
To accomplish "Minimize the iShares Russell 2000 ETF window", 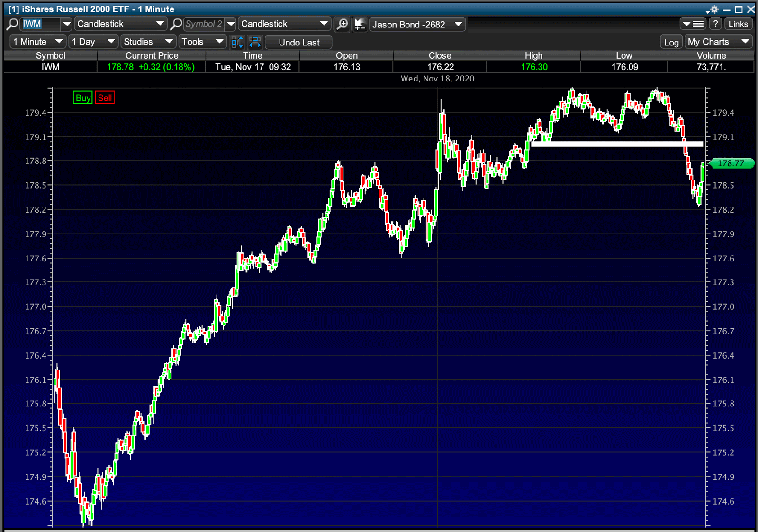I will [x=727, y=9].
